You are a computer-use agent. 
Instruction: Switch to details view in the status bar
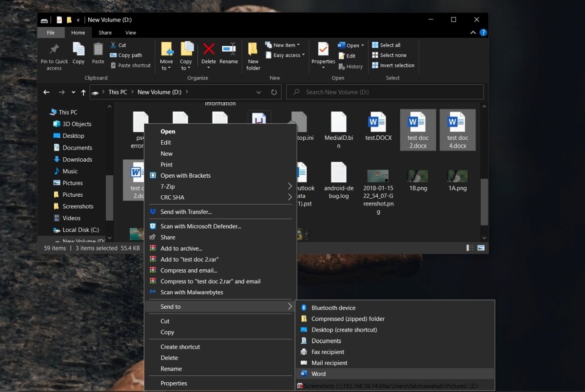tap(470, 248)
